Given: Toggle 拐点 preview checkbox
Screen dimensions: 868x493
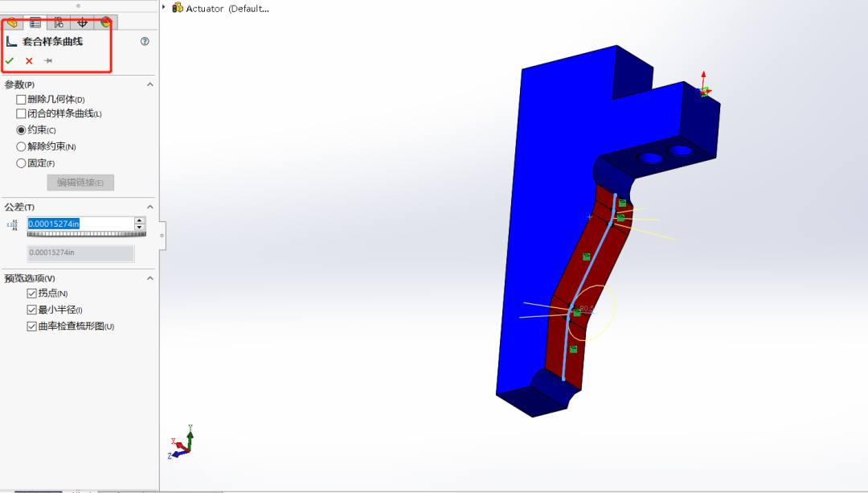Looking at the screenshot, I should [31, 294].
